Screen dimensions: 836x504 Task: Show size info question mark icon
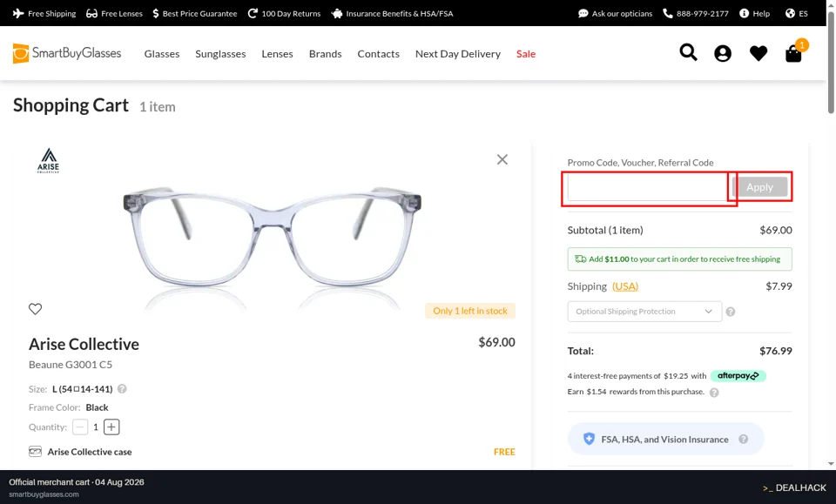coord(122,389)
